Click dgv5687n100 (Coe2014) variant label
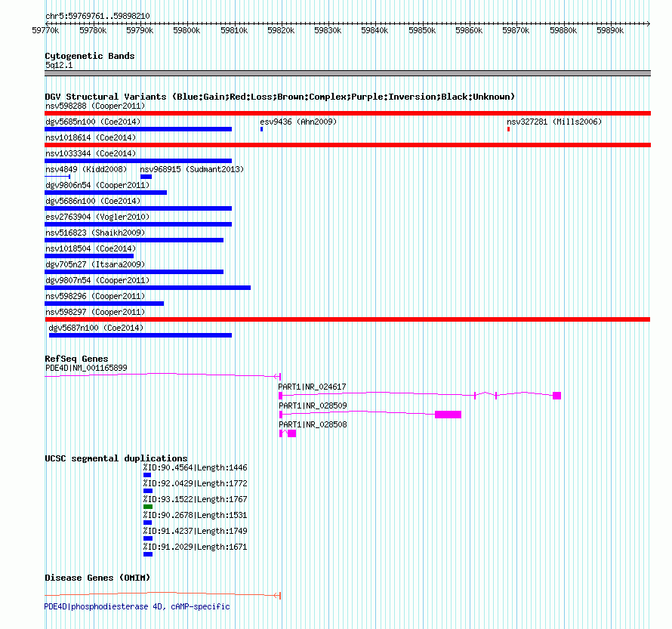Screen dimensions: 672x629 pos(96,328)
